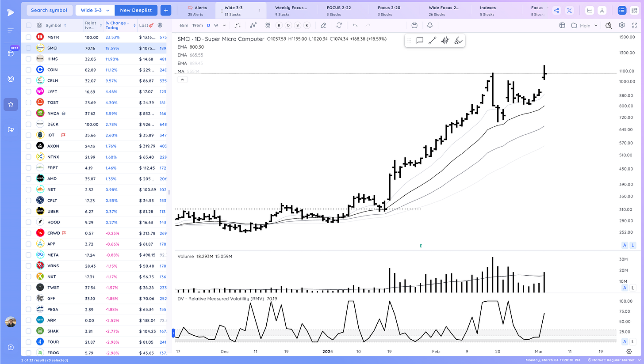Image resolution: width=644 pixels, height=364 pixels.
Task: Click the plus add button
Action: [166, 10]
